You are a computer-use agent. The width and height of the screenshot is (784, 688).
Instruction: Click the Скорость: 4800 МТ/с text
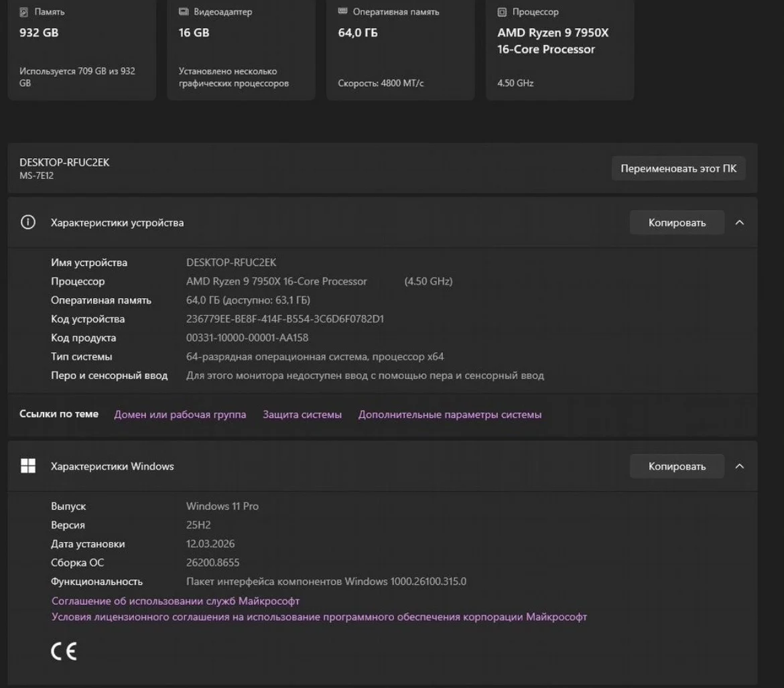(x=381, y=83)
